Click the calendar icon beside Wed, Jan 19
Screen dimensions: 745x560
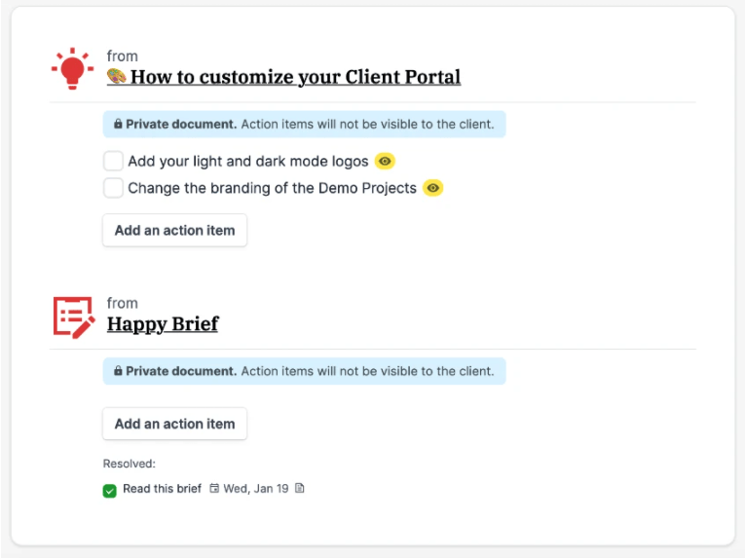click(214, 489)
